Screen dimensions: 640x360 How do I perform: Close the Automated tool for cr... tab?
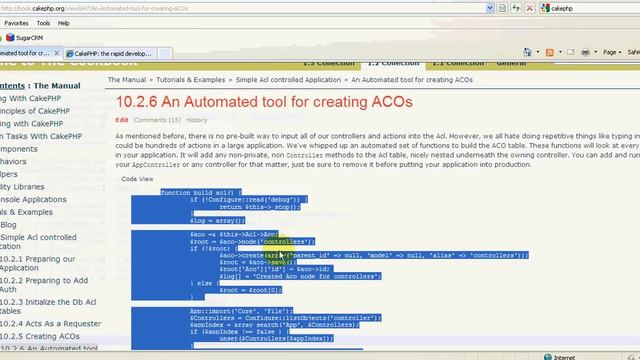point(57,53)
